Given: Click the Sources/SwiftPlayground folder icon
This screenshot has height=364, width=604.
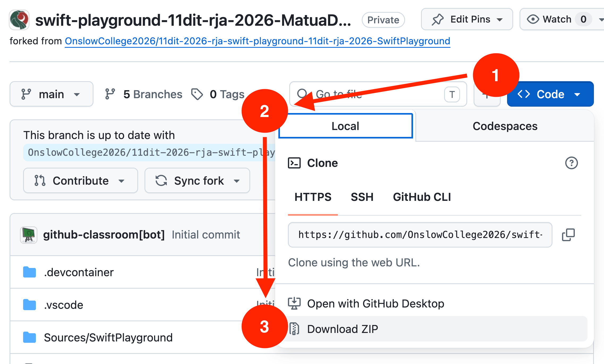Looking at the screenshot, I should pyautogui.click(x=29, y=337).
